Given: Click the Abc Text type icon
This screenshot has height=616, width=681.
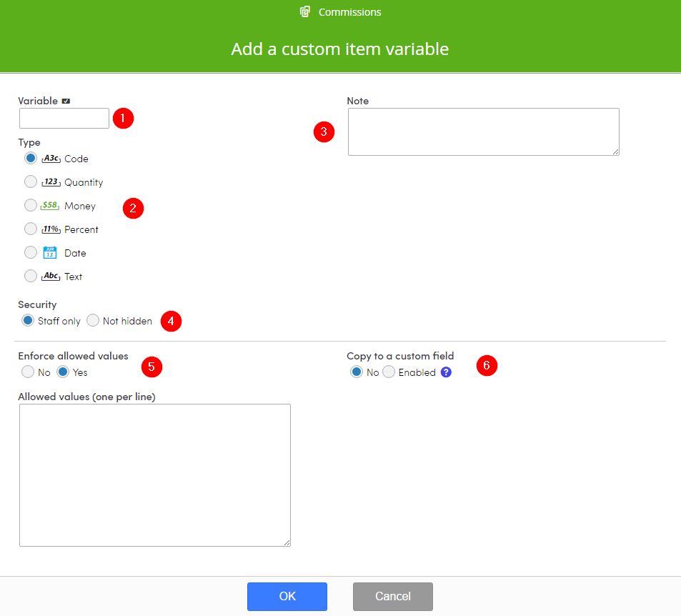Looking at the screenshot, I should point(49,276).
